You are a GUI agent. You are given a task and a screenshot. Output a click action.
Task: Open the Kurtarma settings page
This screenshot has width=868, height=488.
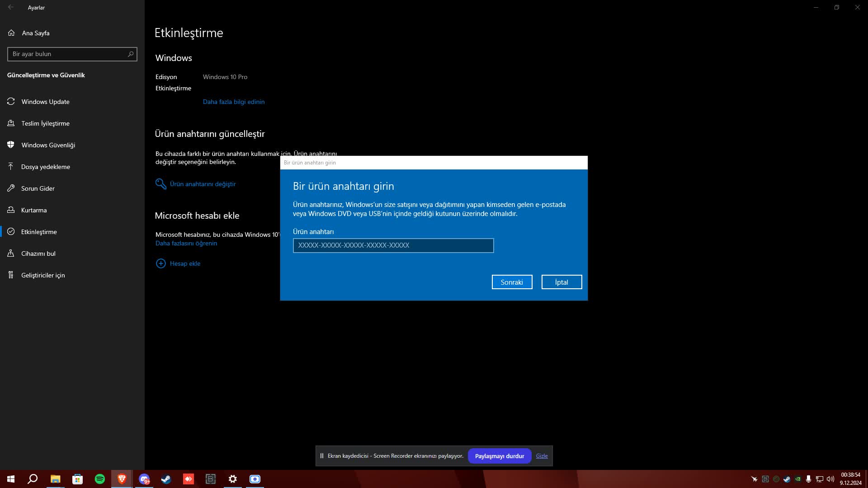(x=34, y=210)
